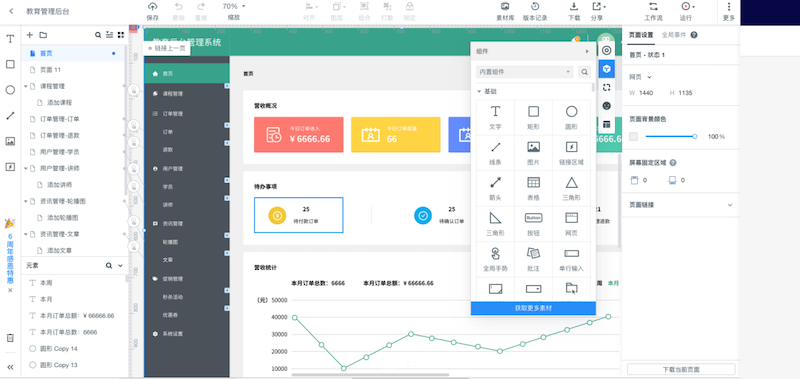Screen dimensions: 800x379
Task: Click the 获取更多素材 button
Action: pyautogui.click(x=533, y=308)
